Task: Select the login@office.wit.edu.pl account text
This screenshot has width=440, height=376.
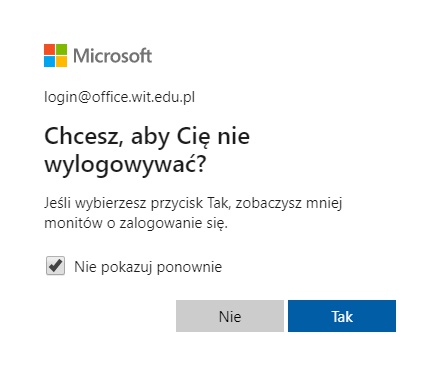Action: (x=120, y=97)
